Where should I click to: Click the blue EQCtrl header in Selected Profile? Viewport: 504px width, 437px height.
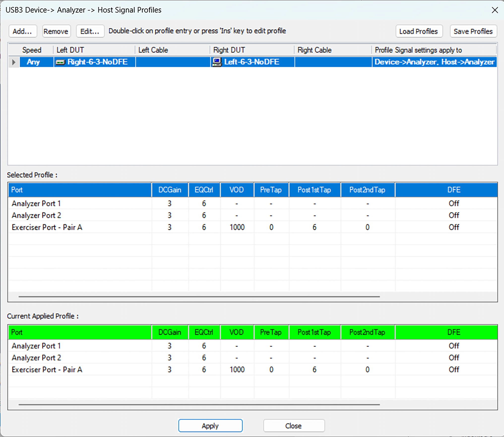(x=204, y=190)
